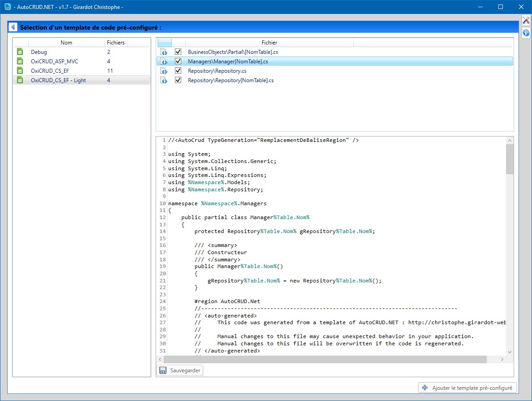The image size is (532, 401).
Task: Click the horizontal scrollbar thumb in editor
Action: coord(325,359)
